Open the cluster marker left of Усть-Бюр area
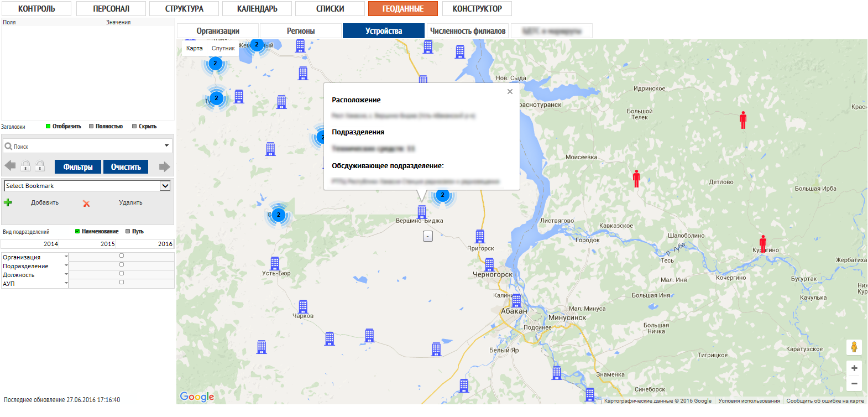Viewport: 868px width, 417px height. [278, 215]
